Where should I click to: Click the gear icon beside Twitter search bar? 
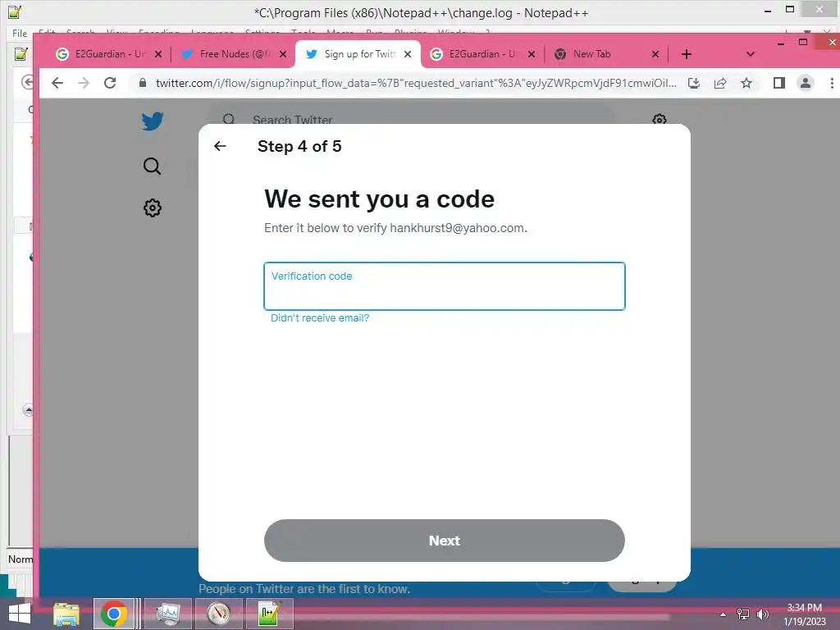tap(660, 119)
